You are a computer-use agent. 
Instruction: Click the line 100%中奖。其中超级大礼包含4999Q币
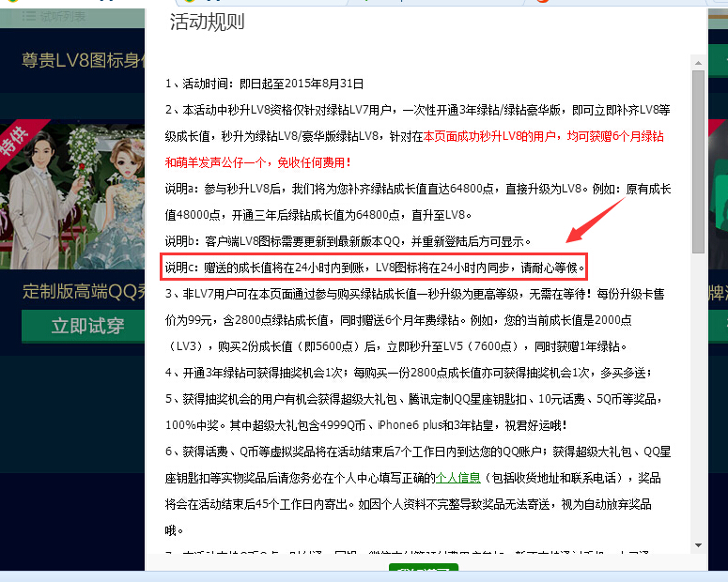[x=365, y=425]
